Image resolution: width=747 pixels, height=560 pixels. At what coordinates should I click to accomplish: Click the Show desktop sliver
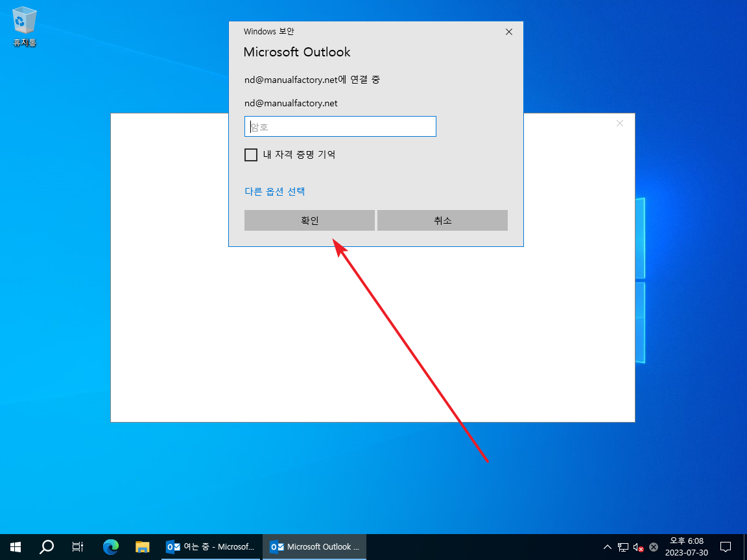745,546
